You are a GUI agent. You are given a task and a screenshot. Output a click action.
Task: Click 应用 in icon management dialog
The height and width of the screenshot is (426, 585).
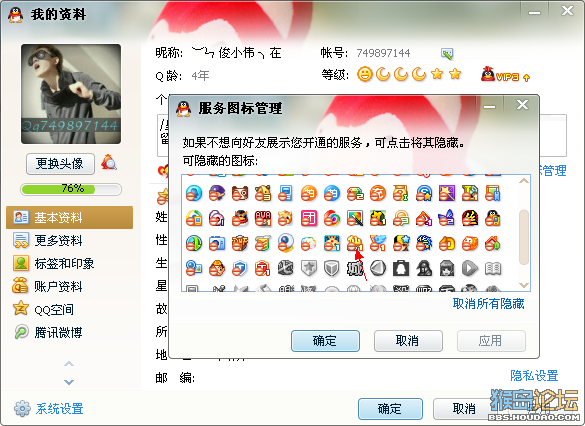click(x=491, y=341)
